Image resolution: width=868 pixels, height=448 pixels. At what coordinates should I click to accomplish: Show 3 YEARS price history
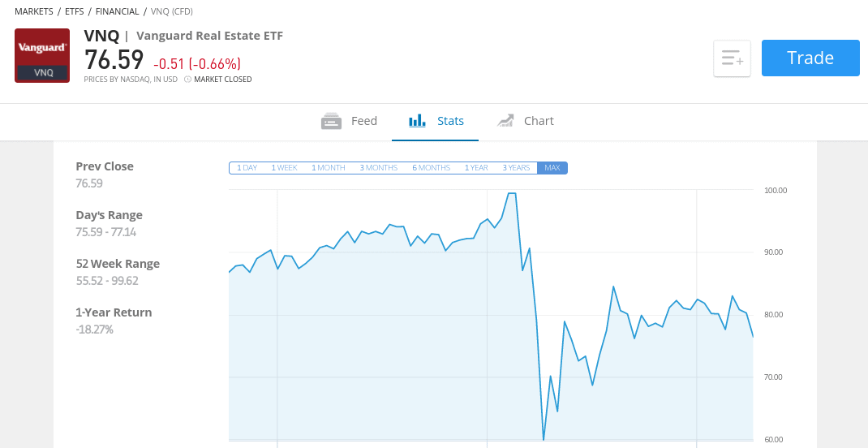[x=516, y=168]
